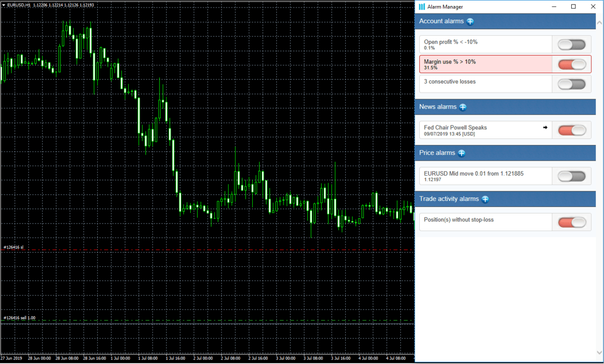The width and height of the screenshot is (604, 364).
Task: Open the 3 consecutive losses alarm entry
Action: tap(483, 84)
